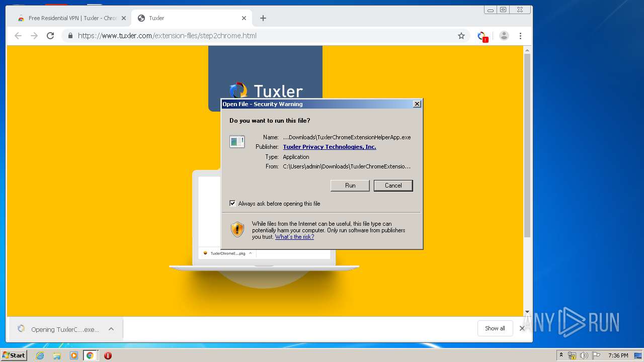Click the scrollbar up arrow
644x362 pixels.
pyautogui.click(x=527, y=49)
